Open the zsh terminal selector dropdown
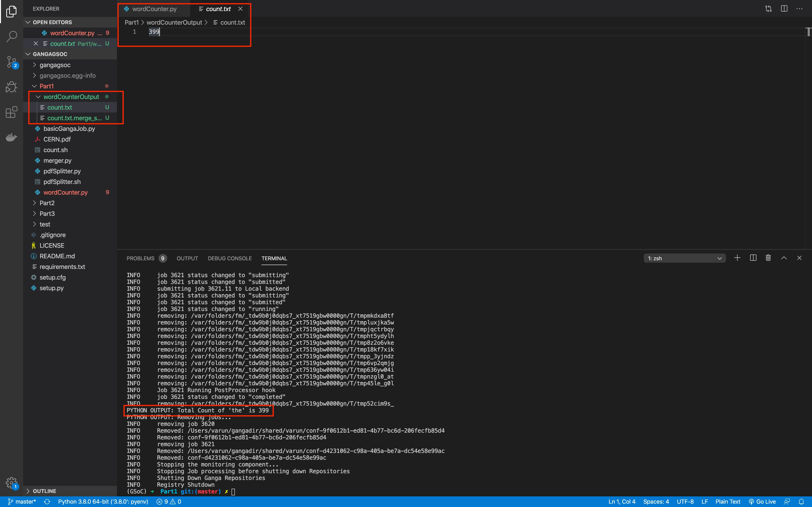 [x=684, y=258]
